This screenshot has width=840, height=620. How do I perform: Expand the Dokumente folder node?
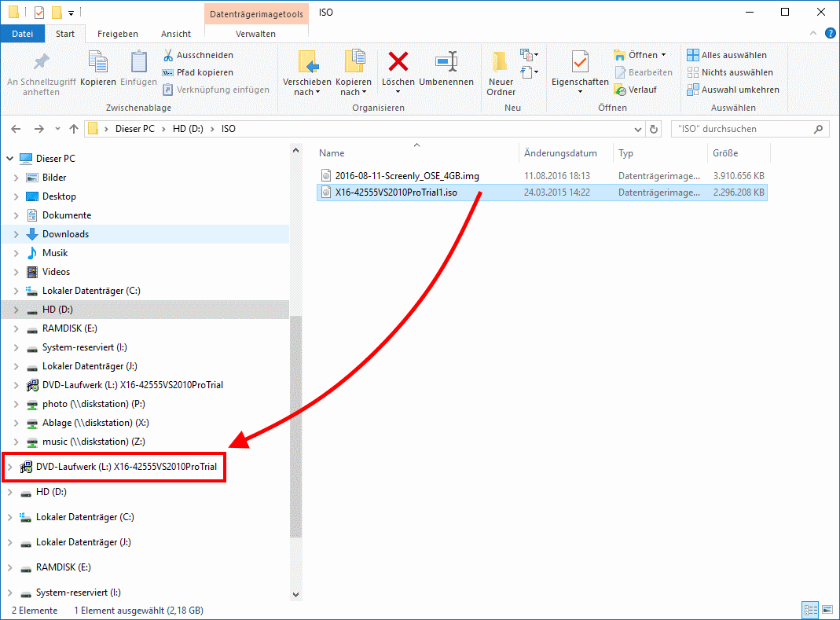click(x=16, y=215)
